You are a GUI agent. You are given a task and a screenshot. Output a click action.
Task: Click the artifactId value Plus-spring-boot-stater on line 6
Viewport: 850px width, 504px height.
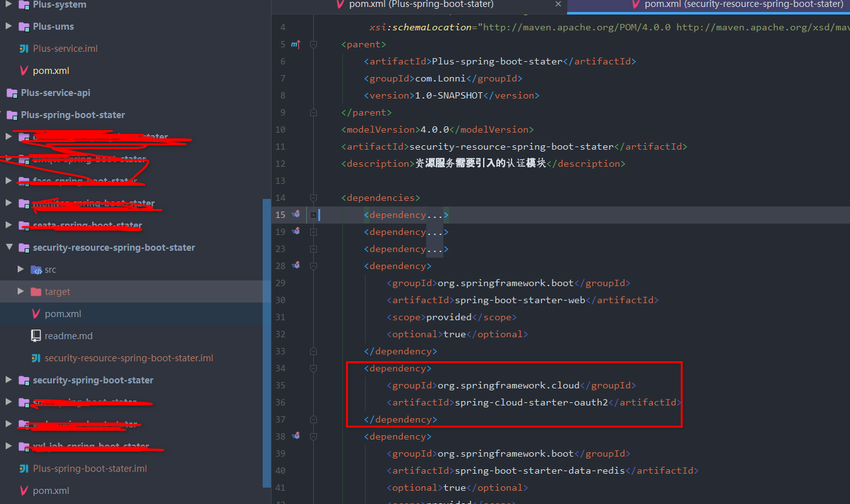(496, 61)
